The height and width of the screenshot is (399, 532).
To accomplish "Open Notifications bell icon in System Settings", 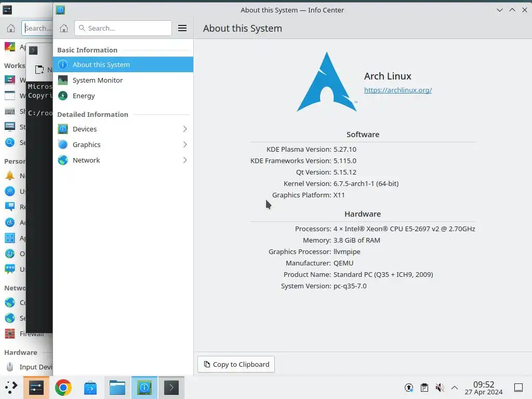I will click(x=10, y=176).
